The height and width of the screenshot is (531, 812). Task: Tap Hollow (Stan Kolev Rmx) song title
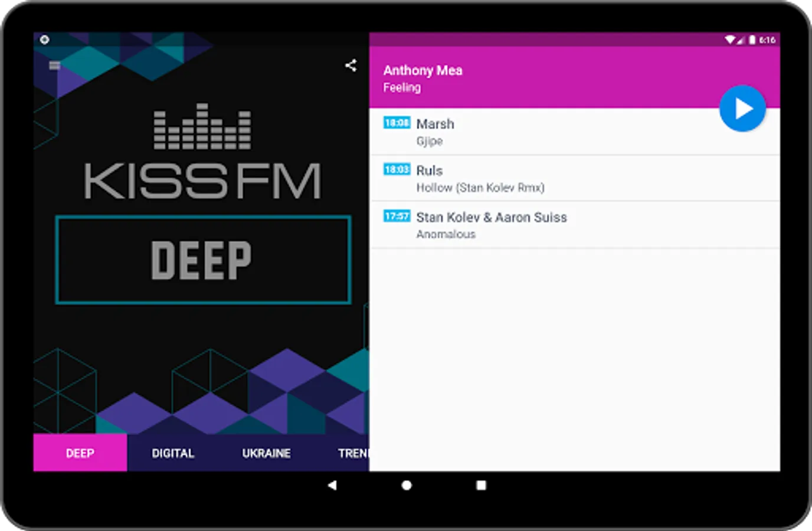click(x=480, y=188)
